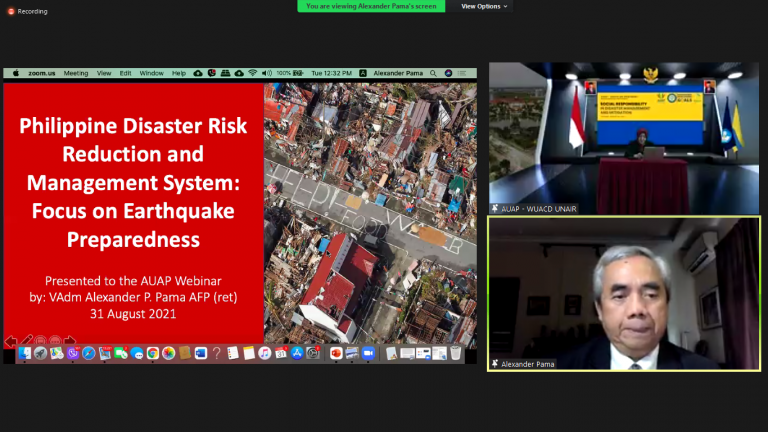Open the Trash in the dock
Screen dimensions: 768x432
click(x=456, y=353)
